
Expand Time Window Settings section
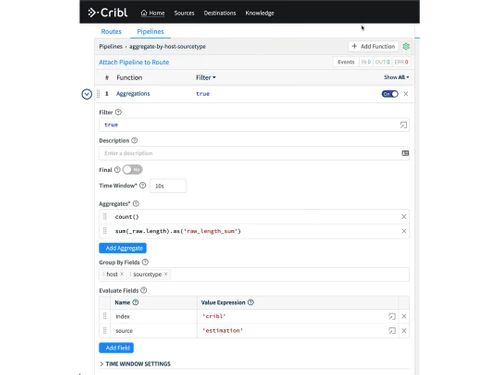pos(135,364)
